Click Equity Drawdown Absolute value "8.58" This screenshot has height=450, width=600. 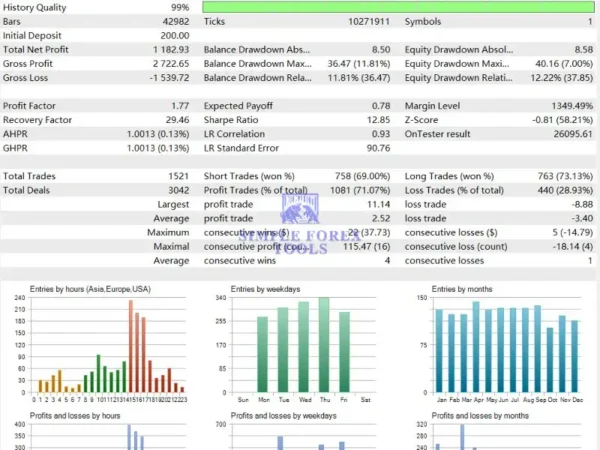pyautogui.click(x=584, y=50)
